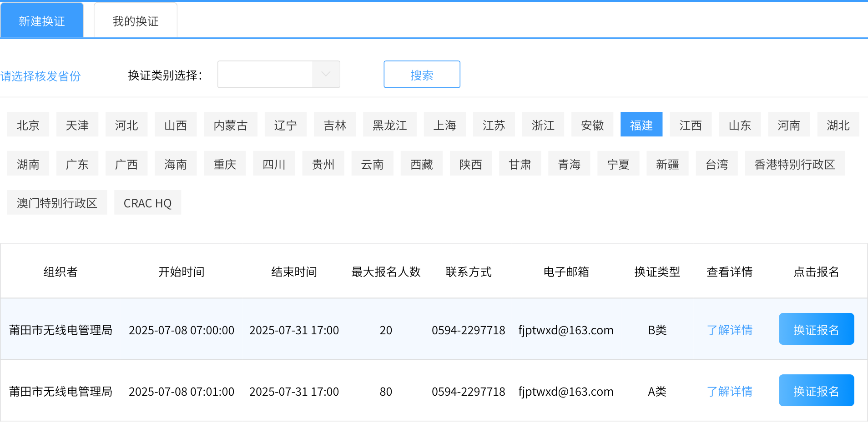Image resolution: width=868 pixels, height=433 pixels.
Task: Select 海南 province
Action: pos(176,163)
